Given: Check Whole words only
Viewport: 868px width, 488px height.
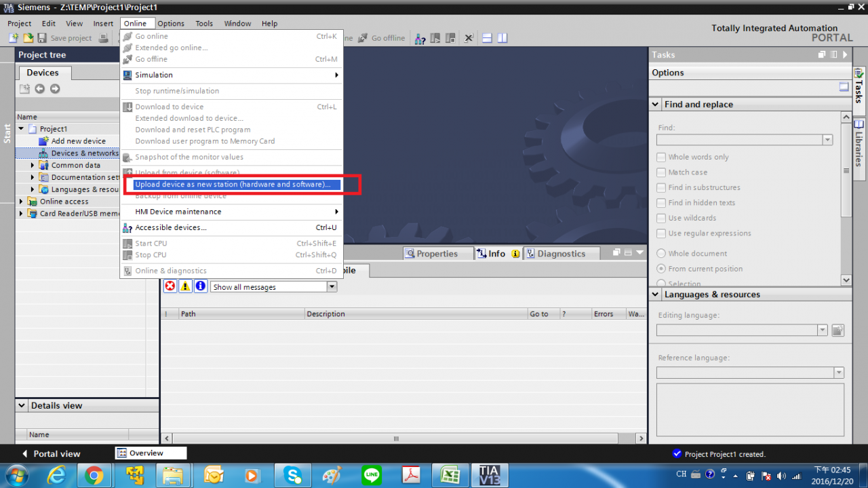Looking at the screenshot, I should click(661, 157).
